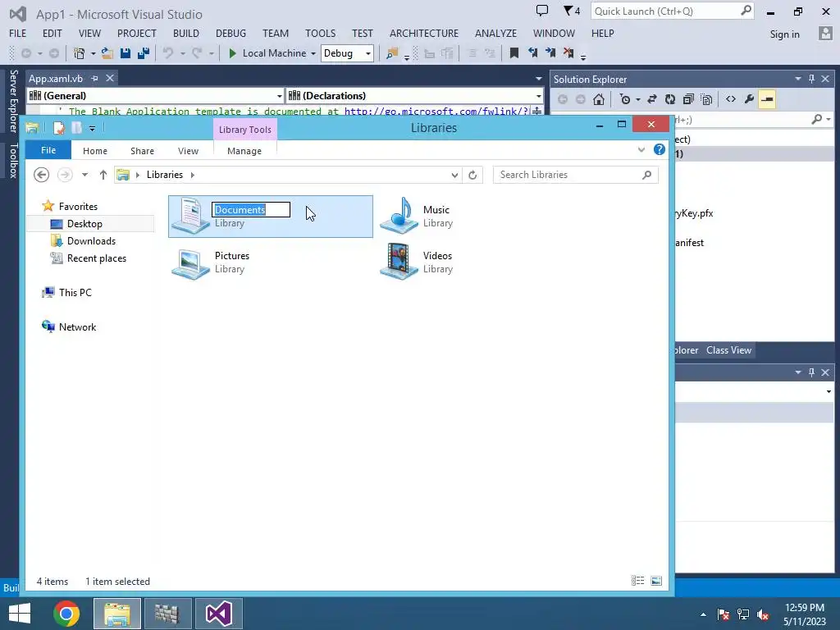840x630 pixels.
Task: Open Chrome from the taskbar
Action: click(x=66, y=614)
